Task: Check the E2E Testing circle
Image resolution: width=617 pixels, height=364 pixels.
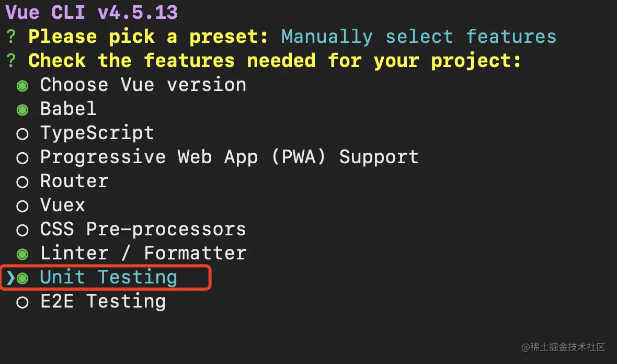Action: click(x=22, y=303)
